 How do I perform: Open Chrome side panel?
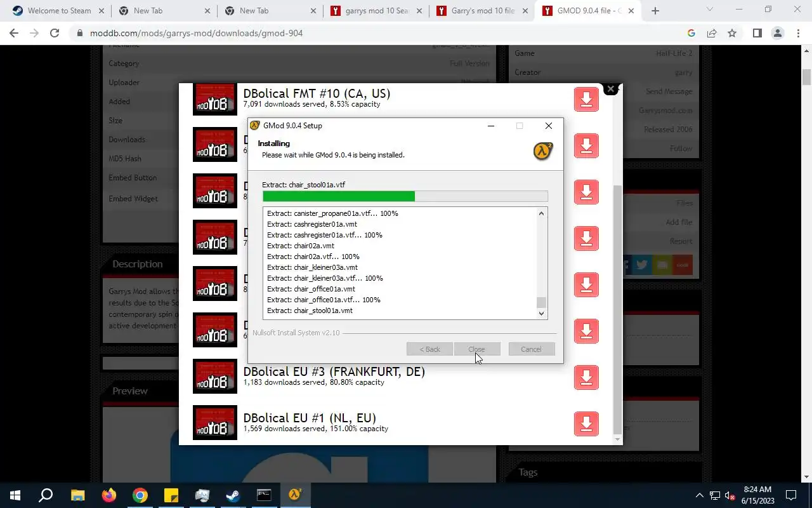(757, 33)
